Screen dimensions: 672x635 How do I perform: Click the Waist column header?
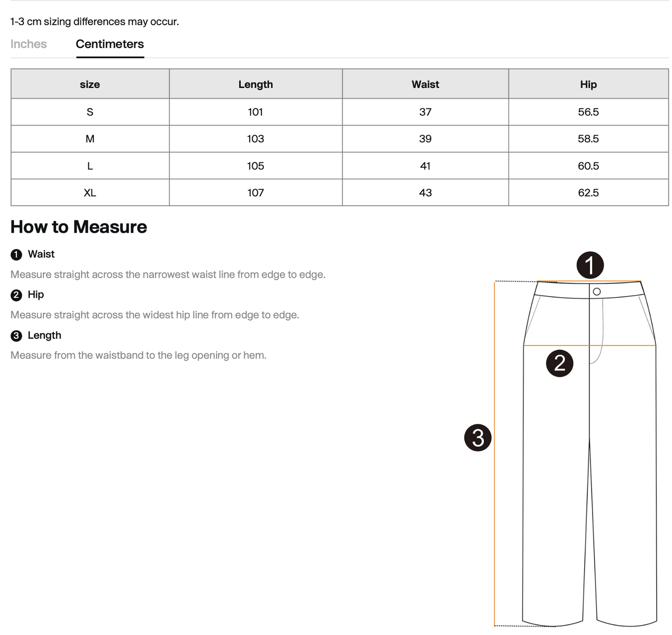[x=425, y=84]
